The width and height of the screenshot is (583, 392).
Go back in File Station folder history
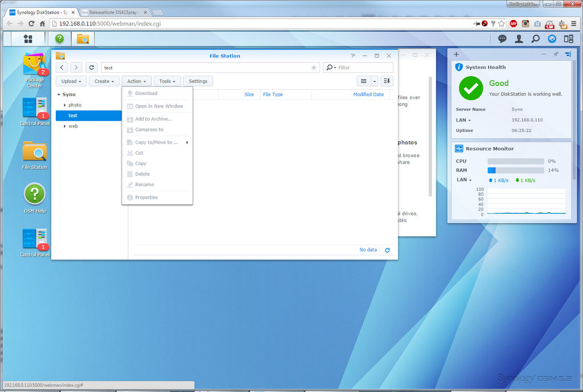tap(61, 68)
